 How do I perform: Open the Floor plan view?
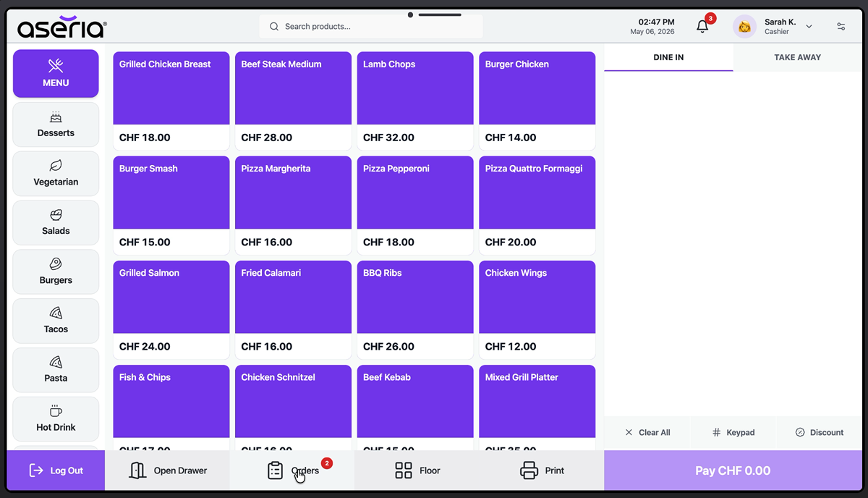[417, 470]
